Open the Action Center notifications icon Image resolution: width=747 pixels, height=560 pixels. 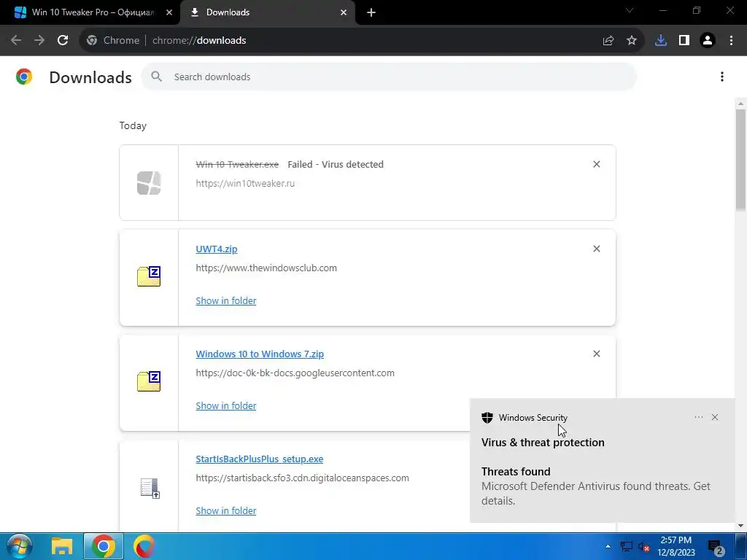716,548
